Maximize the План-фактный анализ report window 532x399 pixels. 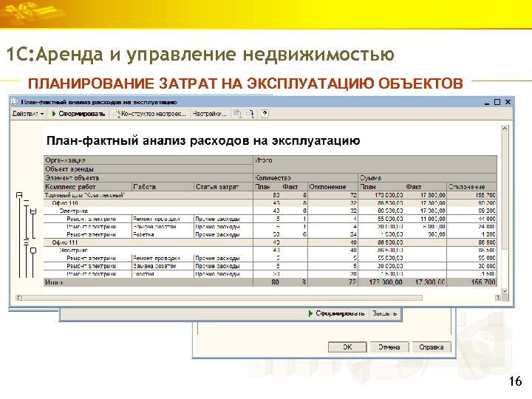pyautogui.click(x=497, y=102)
